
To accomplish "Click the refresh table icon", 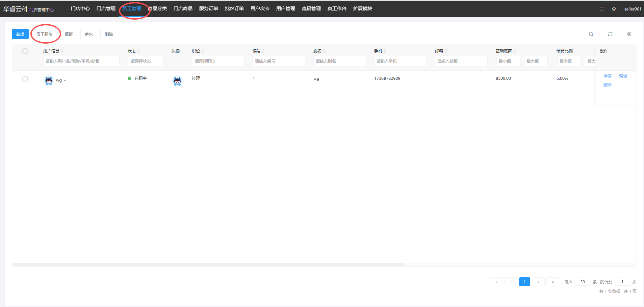I will [x=610, y=34].
